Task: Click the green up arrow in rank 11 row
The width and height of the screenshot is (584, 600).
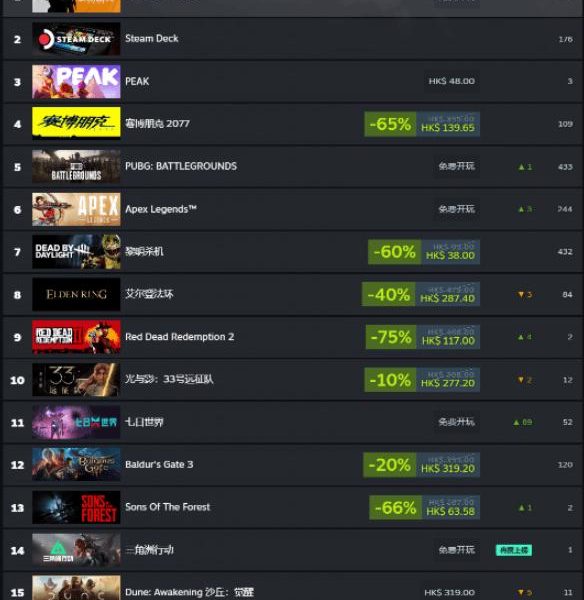Action: tap(517, 422)
